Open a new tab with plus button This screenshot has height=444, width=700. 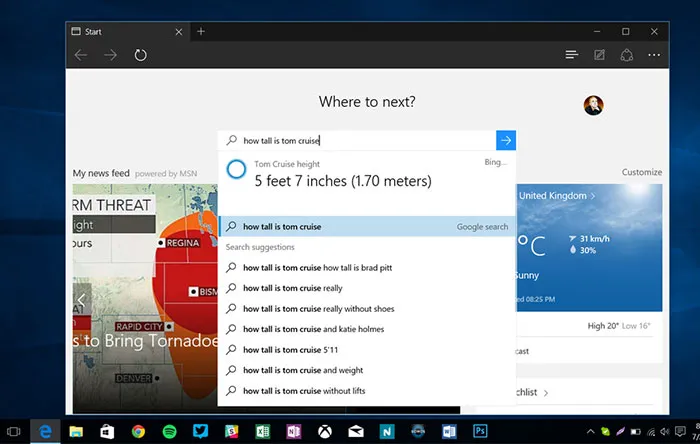(201, 31)
